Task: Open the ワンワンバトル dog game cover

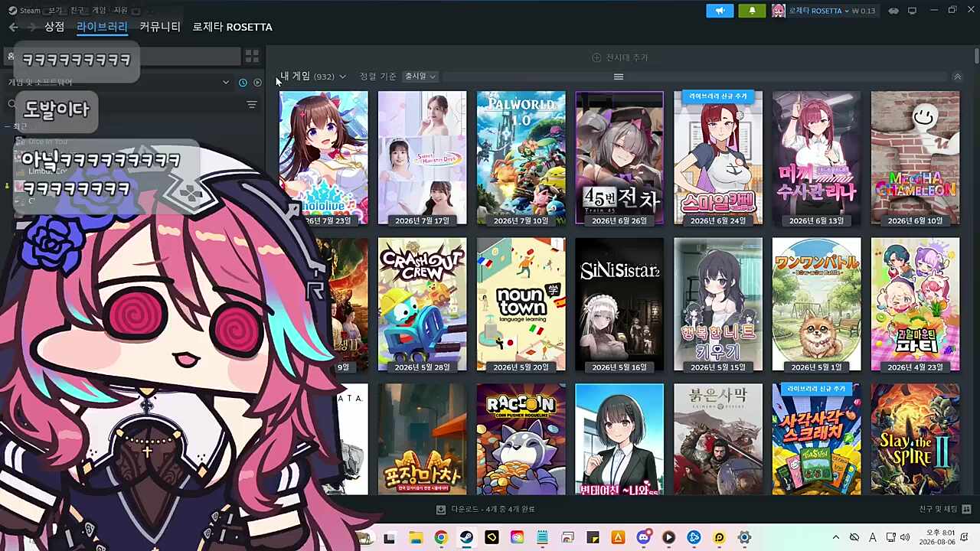Action: tap(816, 305)
